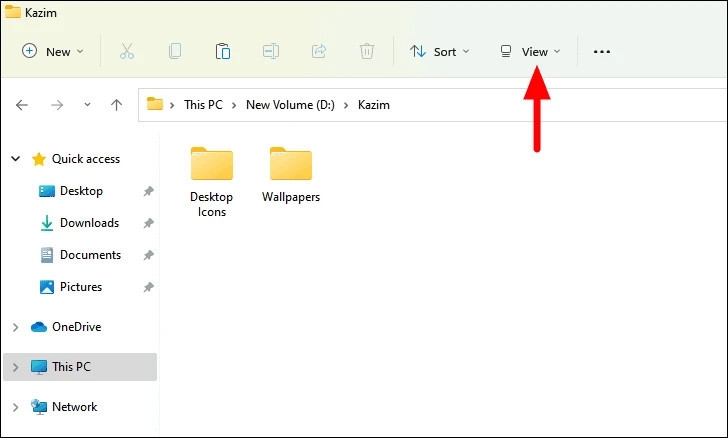
Task: Click the Copy icon in toolbar
Action: pyautogui.click(x=175, y=51)
